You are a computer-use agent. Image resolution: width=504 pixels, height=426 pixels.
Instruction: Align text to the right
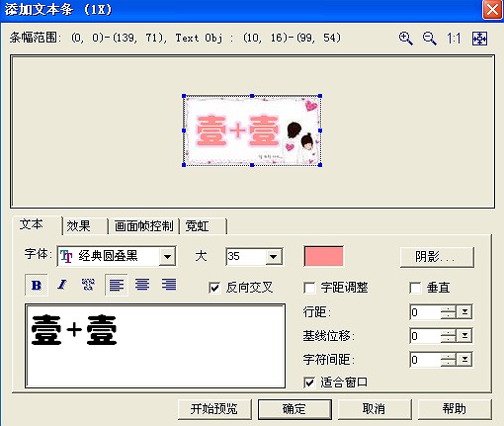(169, 285)
